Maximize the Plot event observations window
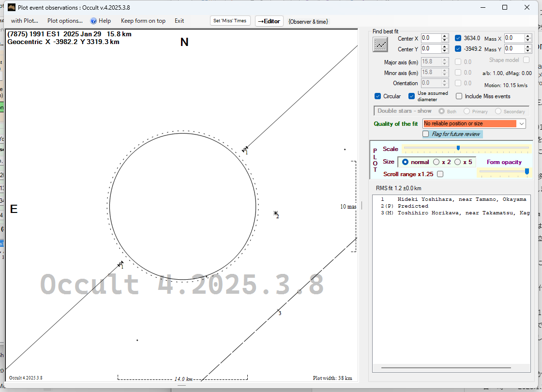This screenshot has height=392, width=542. (505, 7)
